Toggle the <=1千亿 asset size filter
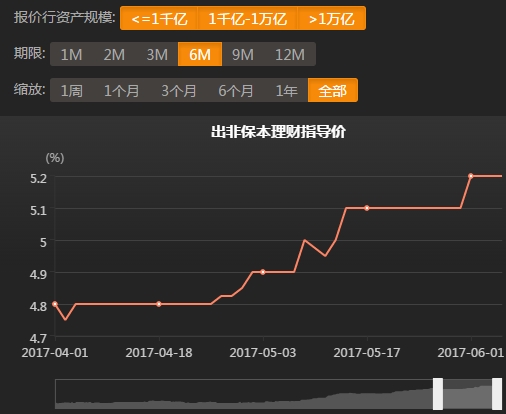506x414 pixels. point(159,18)
